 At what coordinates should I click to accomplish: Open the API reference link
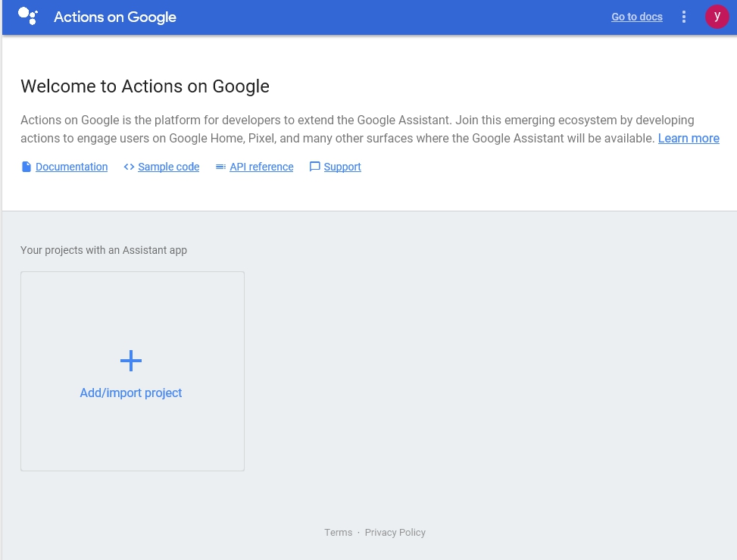coord(261,167)
